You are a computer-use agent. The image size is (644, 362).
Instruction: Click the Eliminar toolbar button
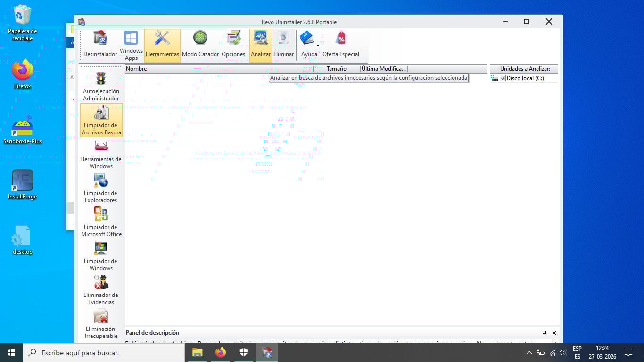[283, 45]
